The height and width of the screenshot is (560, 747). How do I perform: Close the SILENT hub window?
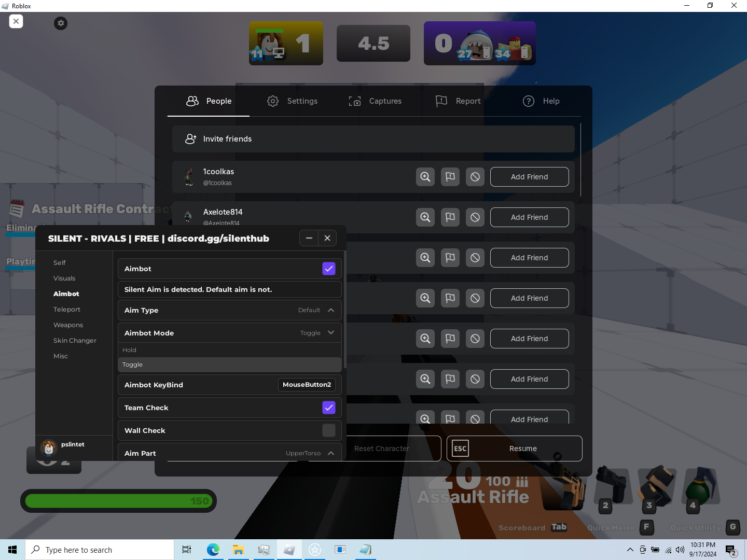pos(327,238)
